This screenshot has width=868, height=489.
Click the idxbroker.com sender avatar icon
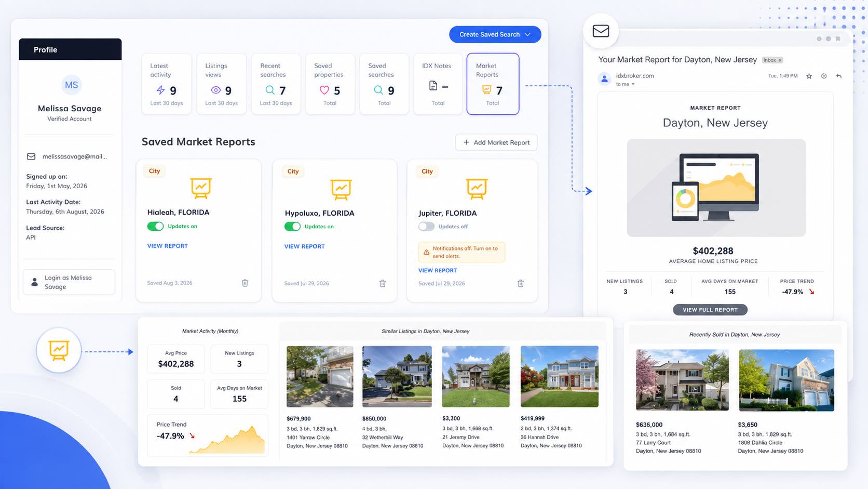604,79
